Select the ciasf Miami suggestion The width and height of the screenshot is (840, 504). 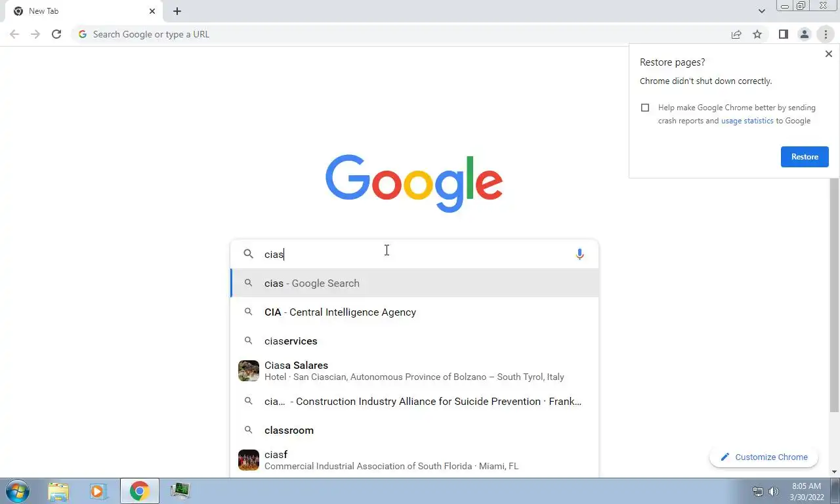tap(415, 460)
